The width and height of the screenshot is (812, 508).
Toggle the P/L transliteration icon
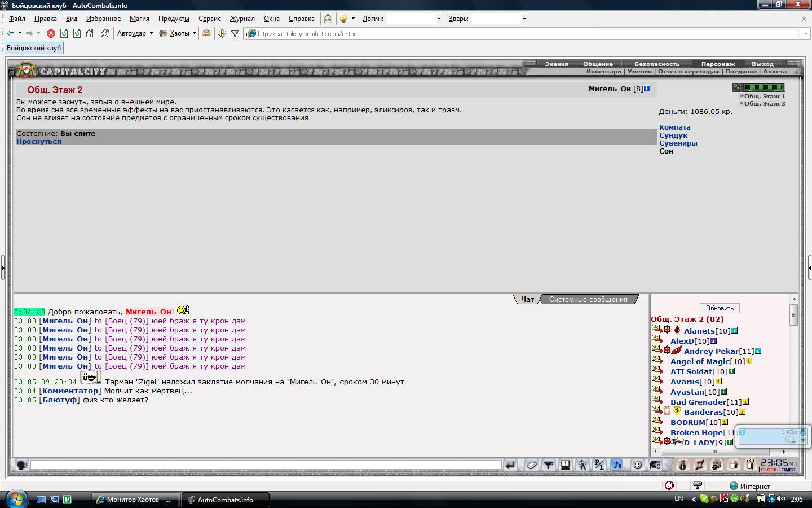[x=599, y=465]
